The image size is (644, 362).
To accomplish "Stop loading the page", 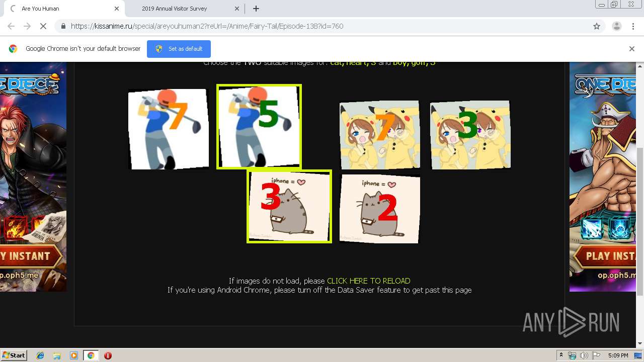I will click(43, 26).
